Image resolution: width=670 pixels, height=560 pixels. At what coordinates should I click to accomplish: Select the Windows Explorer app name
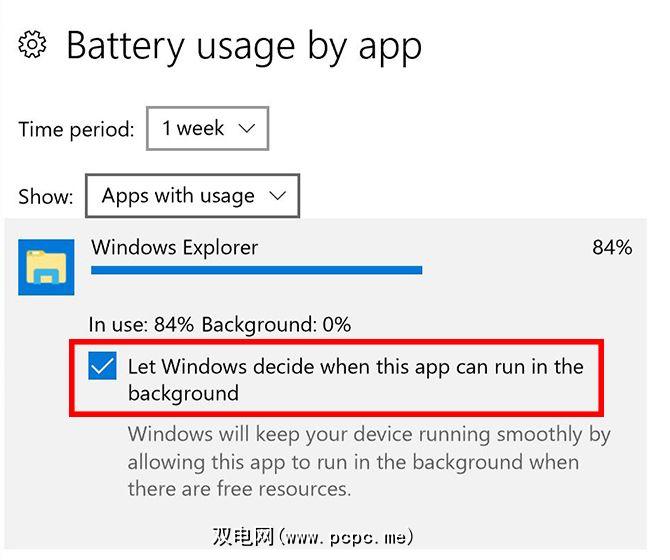click(174, 248)
